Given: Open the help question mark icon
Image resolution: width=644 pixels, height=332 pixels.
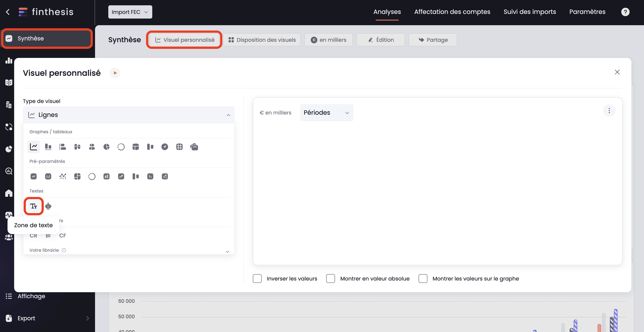Looking at the screenshot, I should pos(625,12).
